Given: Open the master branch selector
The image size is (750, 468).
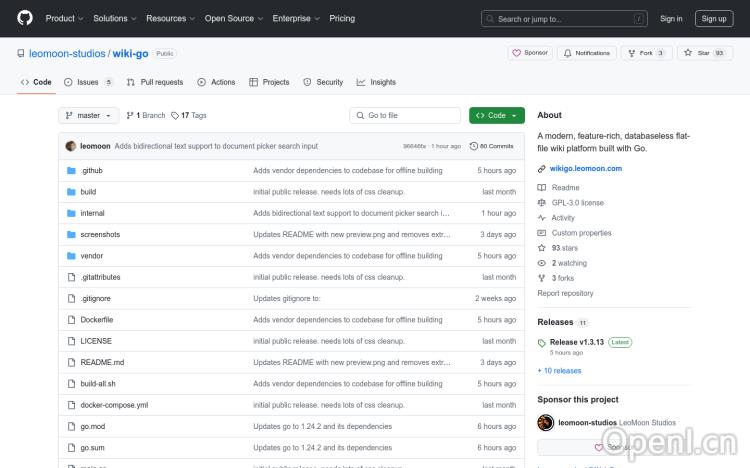Looking at the screenshot, I should (89, 116).
